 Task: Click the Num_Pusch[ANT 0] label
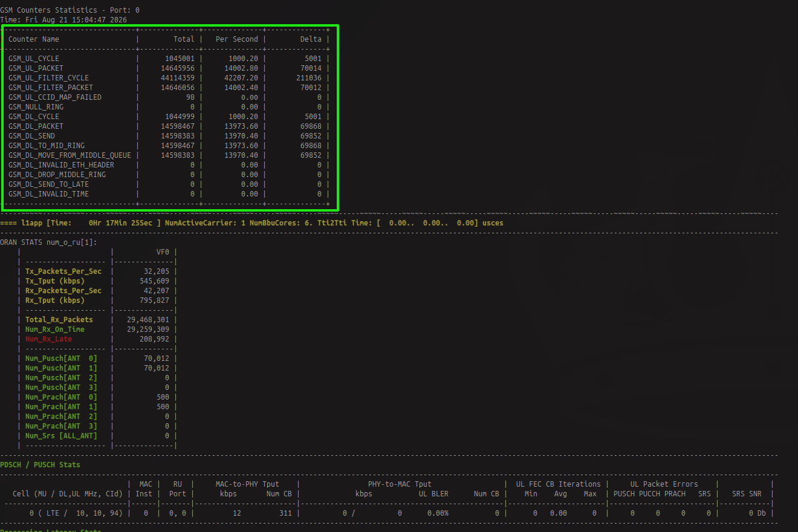click(61, 358)
